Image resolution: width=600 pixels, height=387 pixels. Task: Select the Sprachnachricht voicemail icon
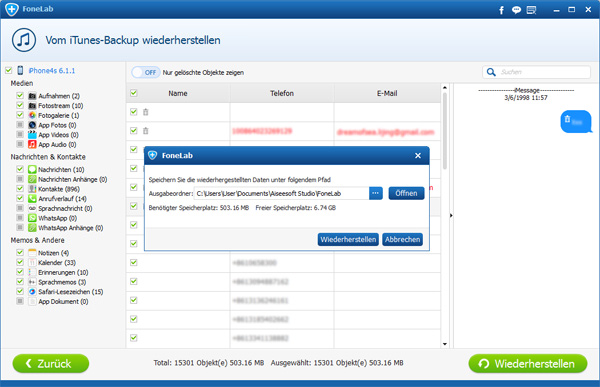point(32,208)
